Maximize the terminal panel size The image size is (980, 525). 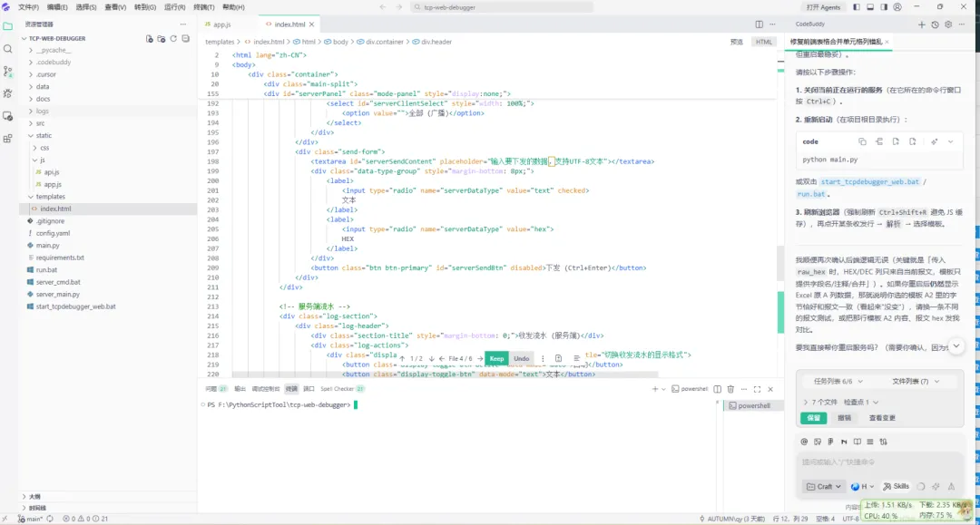pyautogui.click(x=758, y=389)
